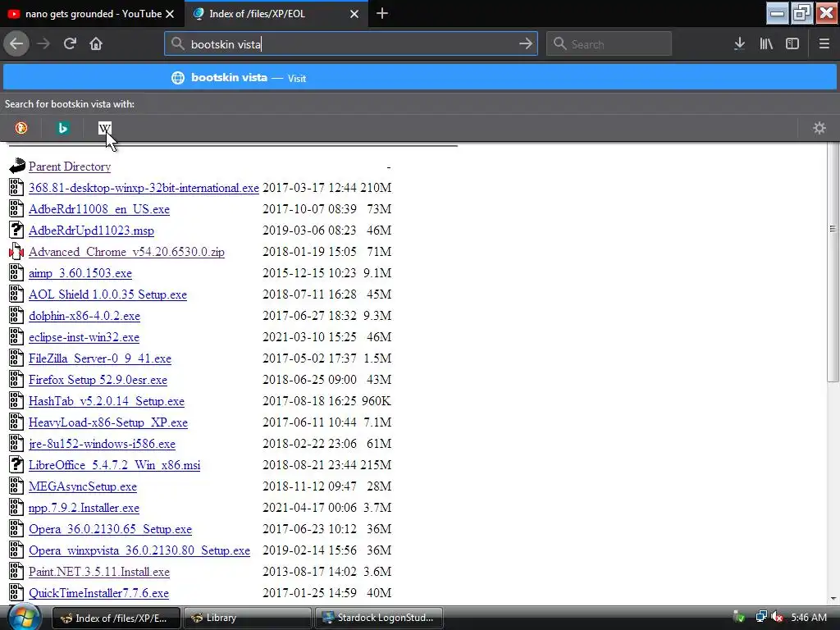Open the Library bookmarks icon
The height and width of the screenshot is (630, 840).
point(766,43)
